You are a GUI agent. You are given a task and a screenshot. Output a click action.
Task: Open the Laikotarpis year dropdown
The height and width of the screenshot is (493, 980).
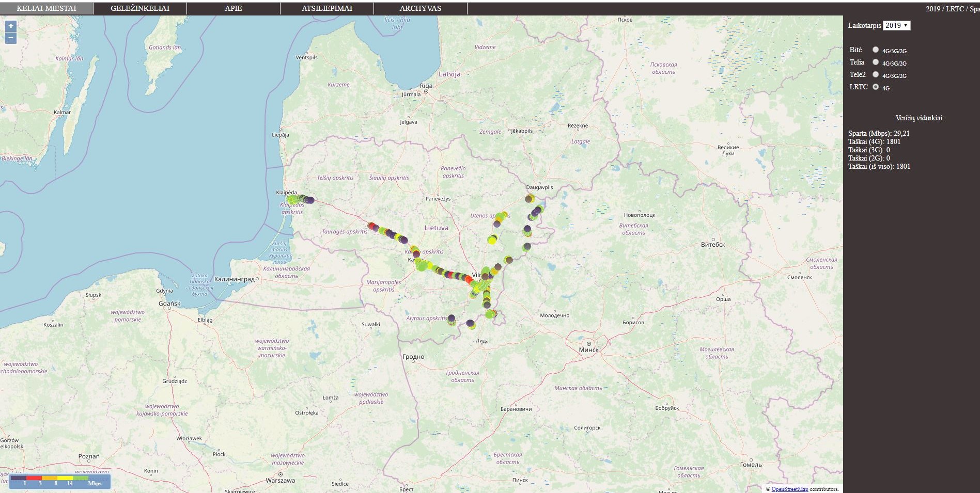tap(896, 25)
